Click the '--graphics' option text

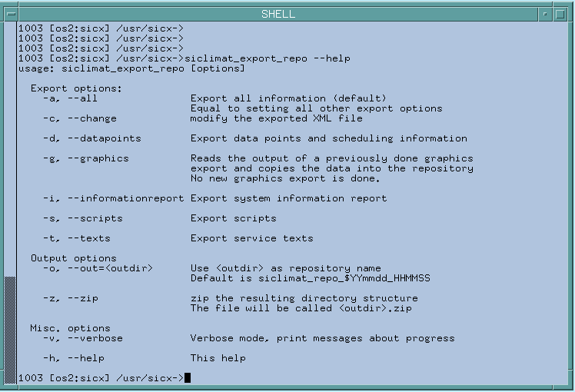98,158
